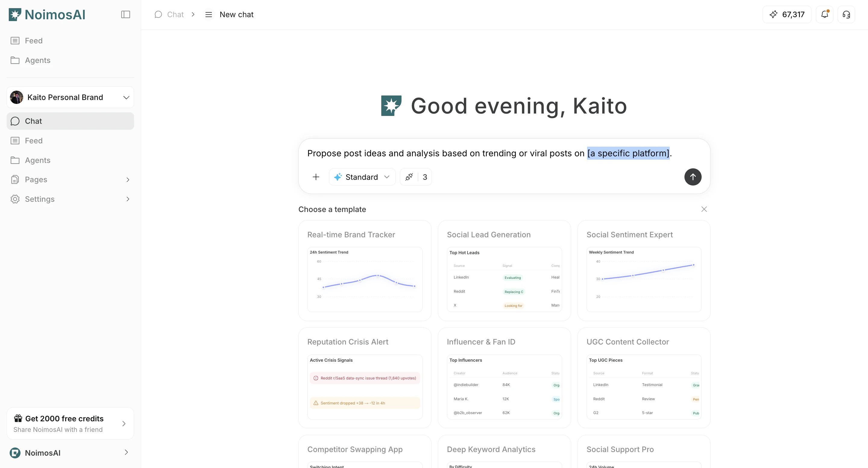
Task: Open the Pages menu item
Action: (70, 179)
